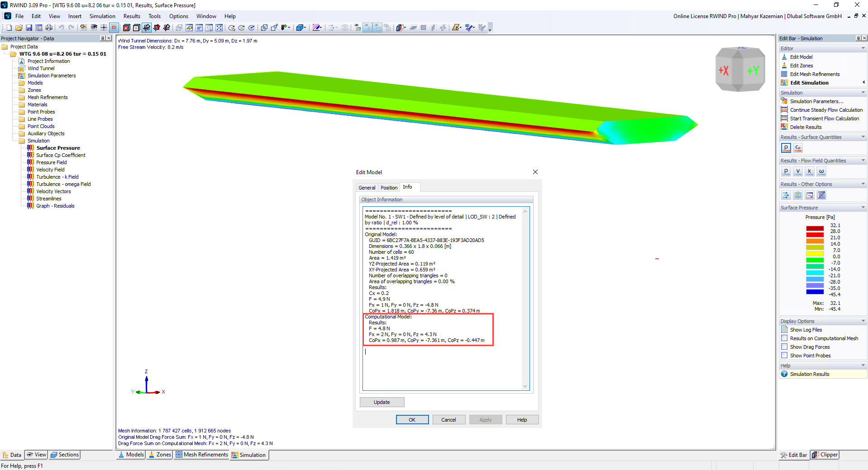
Task: Open the Results menu
Action: tap(132, 16)
